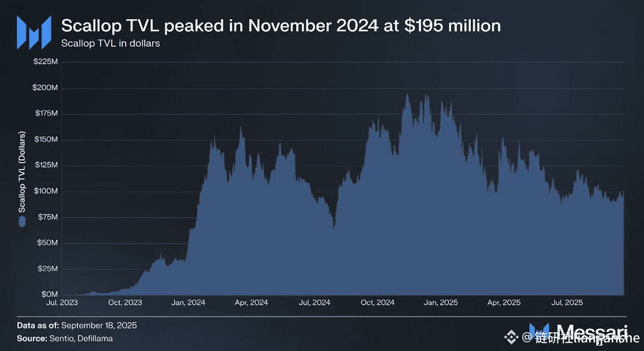Screen dimensions: 644x351
Task: Click the 'Scallop TVL (Dollars)' vertical axis title
Action: tap(22, 171)
